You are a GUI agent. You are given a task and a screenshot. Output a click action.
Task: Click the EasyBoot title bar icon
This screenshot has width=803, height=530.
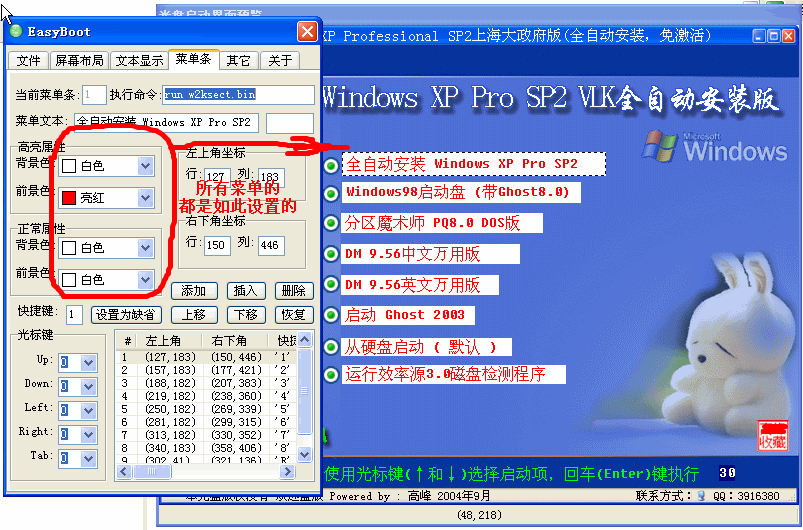point(16,31)
